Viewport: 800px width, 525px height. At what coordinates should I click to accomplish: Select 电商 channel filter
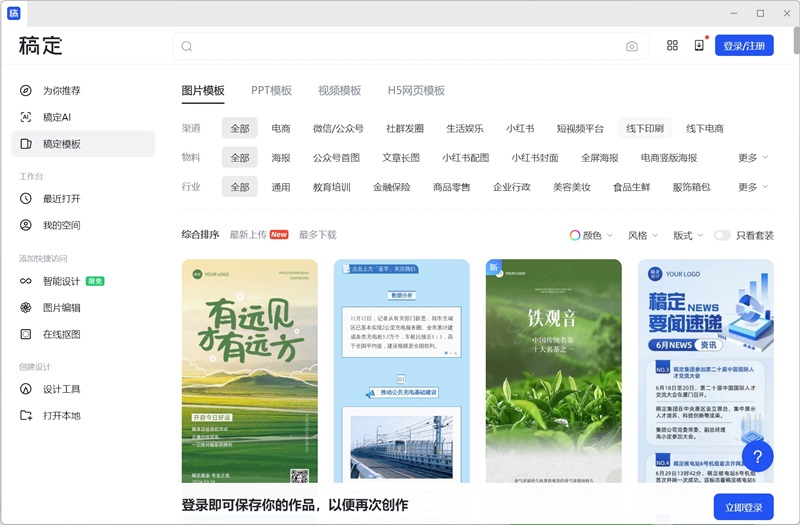click(x=281, y=128)
